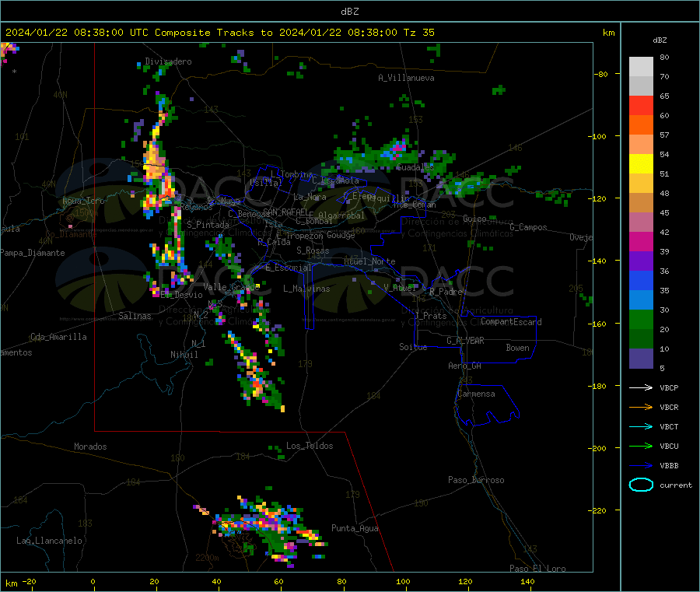The height and width of the screenshot is (592, 700).
Task: Click the Guico place label
Action: [x=474, y=219]
